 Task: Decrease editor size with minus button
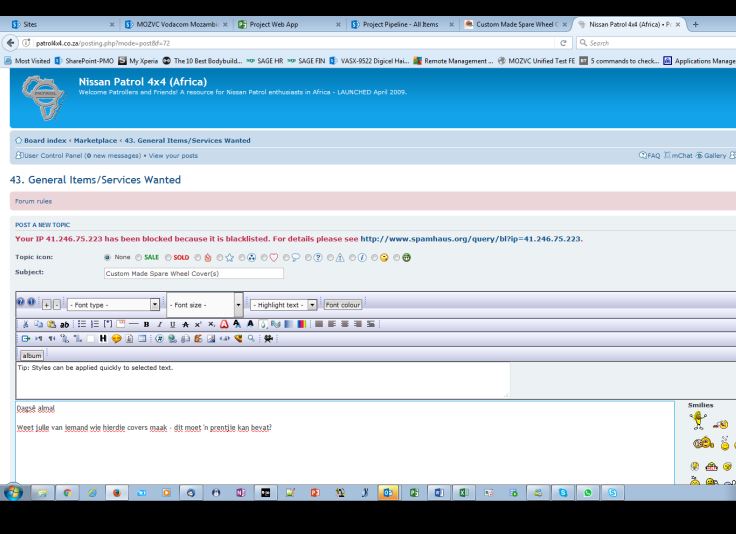[57, 305]
